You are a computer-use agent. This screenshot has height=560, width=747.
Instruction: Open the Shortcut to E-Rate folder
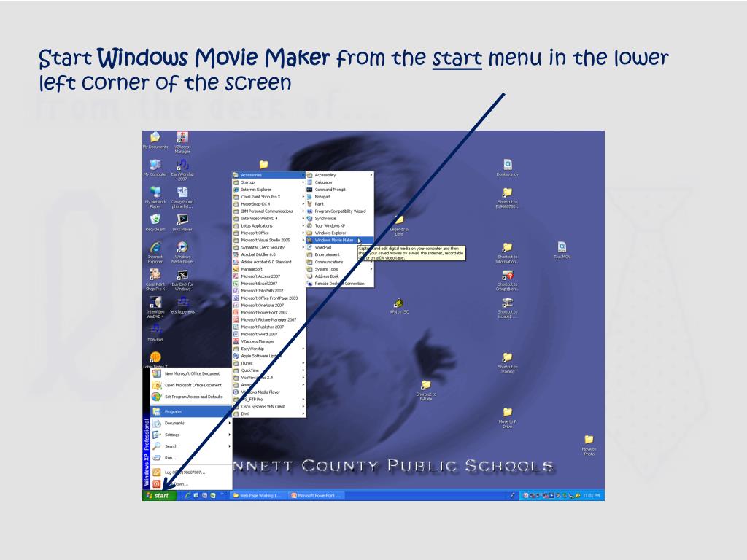pos(426,391)
